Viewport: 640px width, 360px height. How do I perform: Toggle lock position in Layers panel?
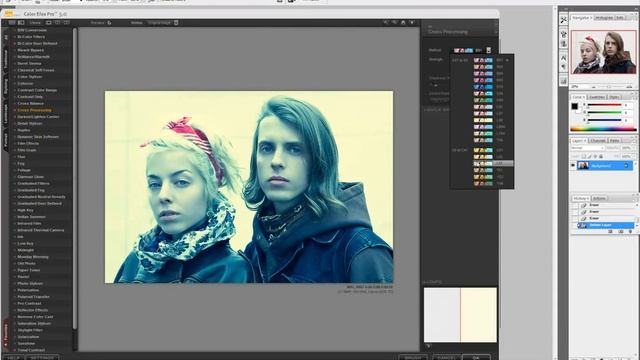[x=595, y=156]
